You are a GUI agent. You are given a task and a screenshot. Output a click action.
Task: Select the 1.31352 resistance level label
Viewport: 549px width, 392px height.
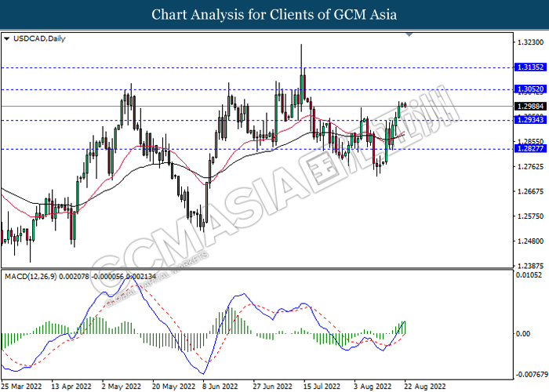(530, 67)
